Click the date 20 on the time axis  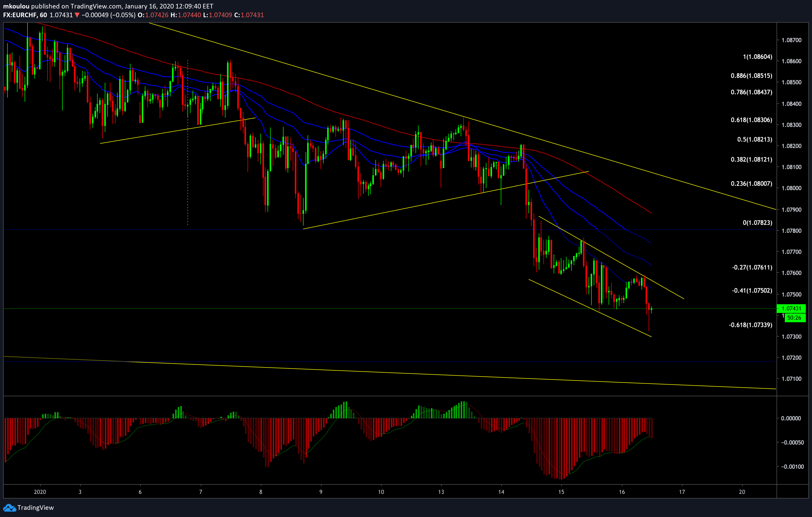tap(742, 492)
